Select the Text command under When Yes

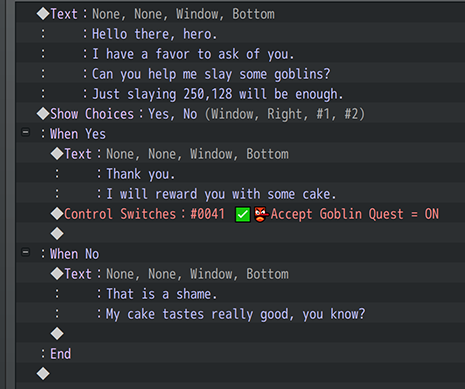click(240, 154)
